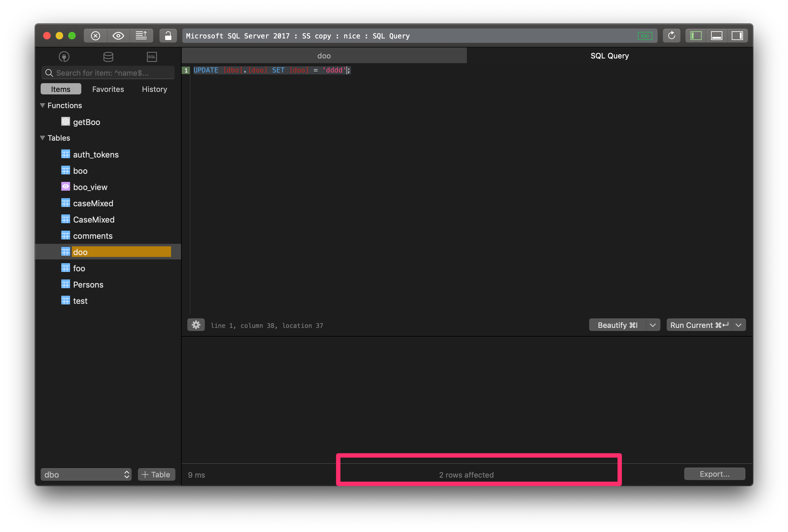The width and height of the screenshot is (788, 532).
Task: Toggle the left sidebar panel visibility
Action: tap(695, 35)
